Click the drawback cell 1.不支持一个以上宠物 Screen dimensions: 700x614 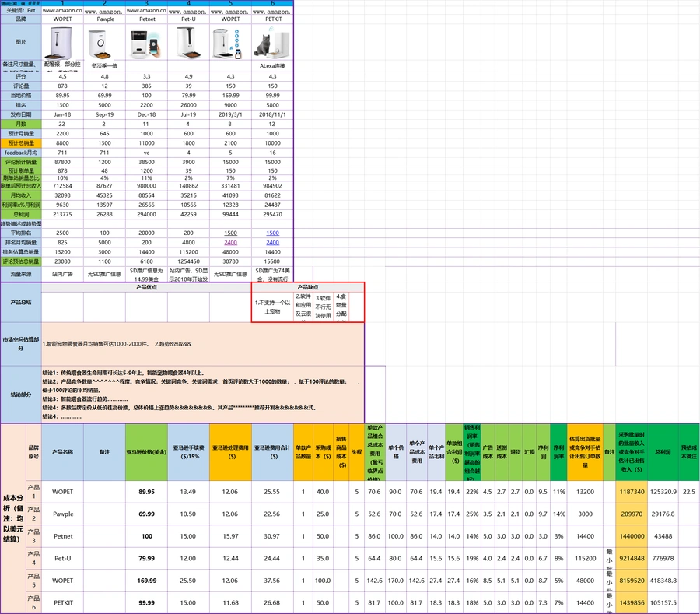click(x=273, y=307)
